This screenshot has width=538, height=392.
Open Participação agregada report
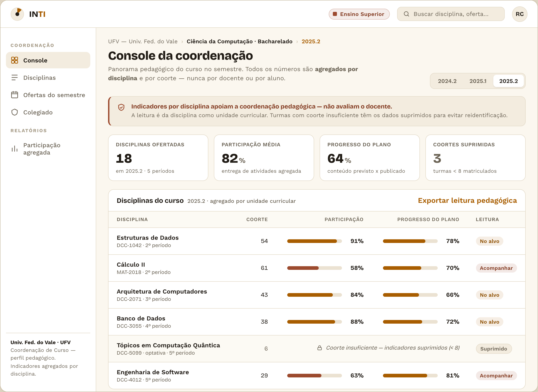[48, 149]
